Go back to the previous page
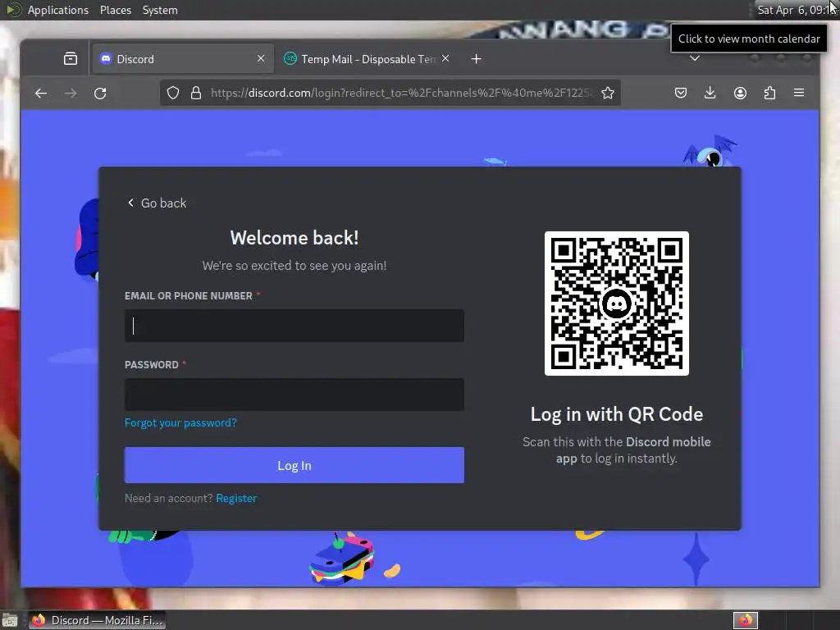Viewport: 840px width, 630px height. point(41,94)
